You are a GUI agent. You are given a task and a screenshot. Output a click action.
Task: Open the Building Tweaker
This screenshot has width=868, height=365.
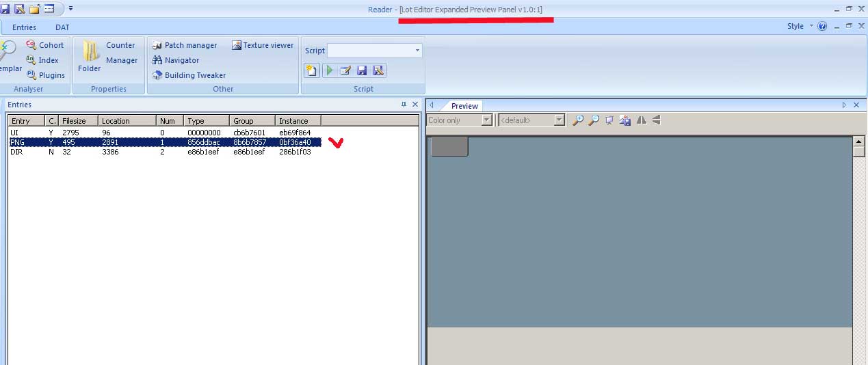click(189, 75)
